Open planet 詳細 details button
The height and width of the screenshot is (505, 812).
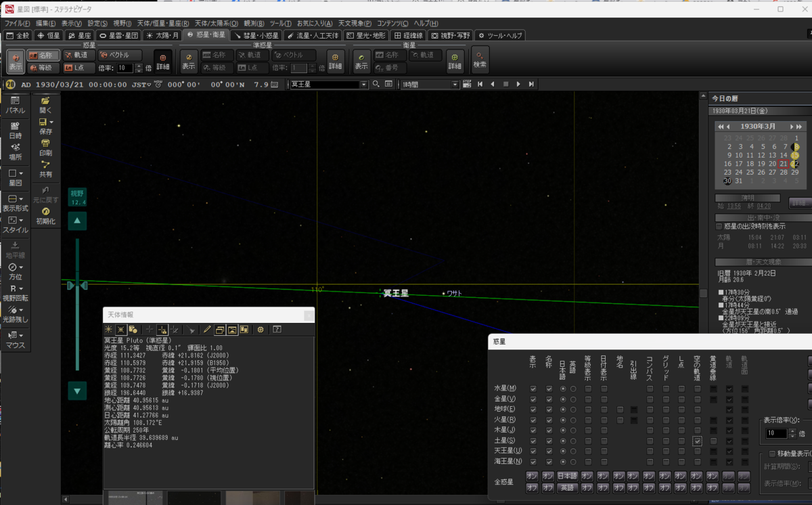pos(162,61)
